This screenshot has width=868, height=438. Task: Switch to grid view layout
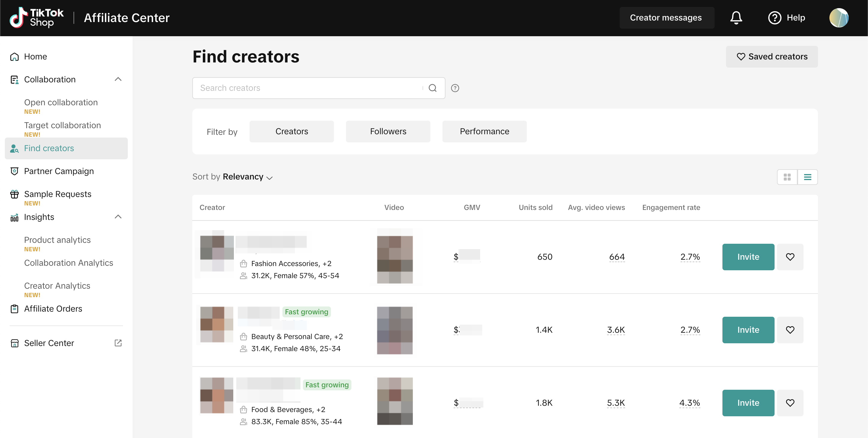pyautogui.click(x=787, y=177)
